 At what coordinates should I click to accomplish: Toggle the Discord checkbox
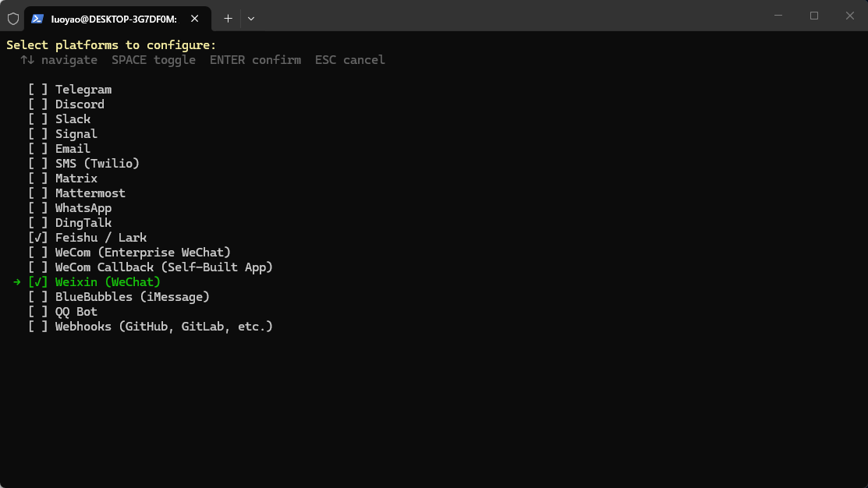point(38,104)
